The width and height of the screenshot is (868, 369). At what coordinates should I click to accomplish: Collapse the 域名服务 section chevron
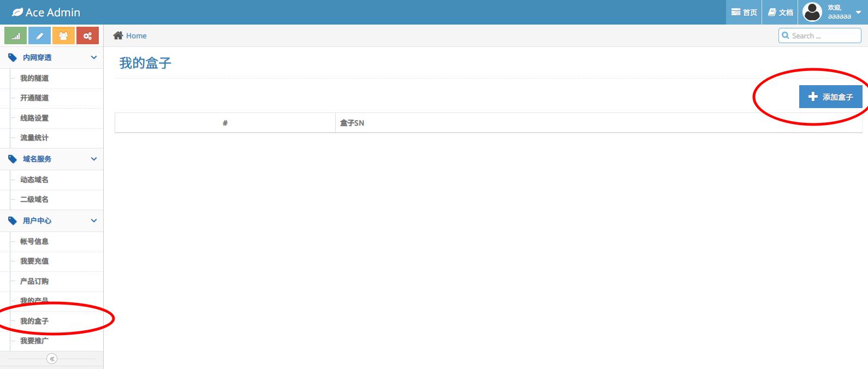pyautogui.click(x=93, y=159)
